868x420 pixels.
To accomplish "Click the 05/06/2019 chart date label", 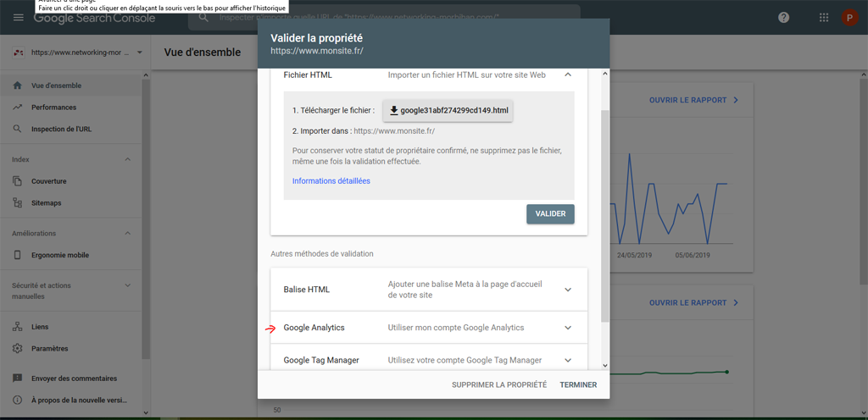I will pyautogui.click(x=693, y=256).
